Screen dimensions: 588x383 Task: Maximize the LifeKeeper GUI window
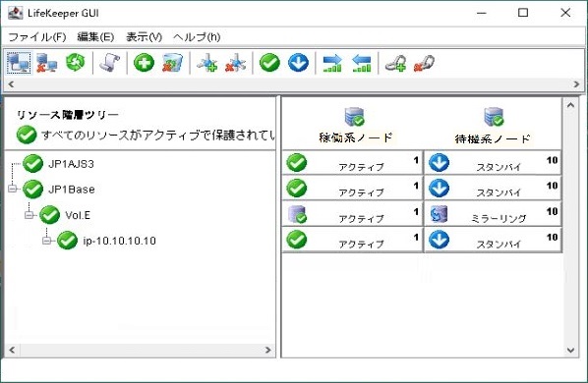(x=523, y=13)
